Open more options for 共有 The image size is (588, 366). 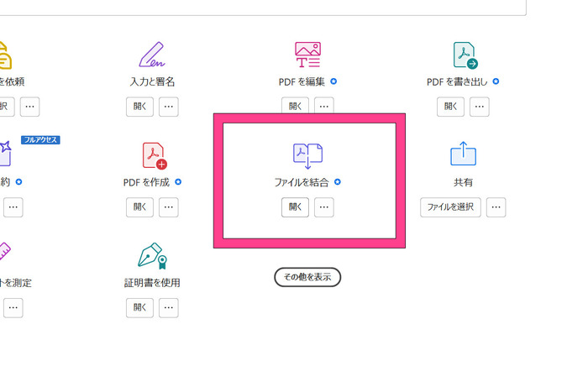click(496, 207)
